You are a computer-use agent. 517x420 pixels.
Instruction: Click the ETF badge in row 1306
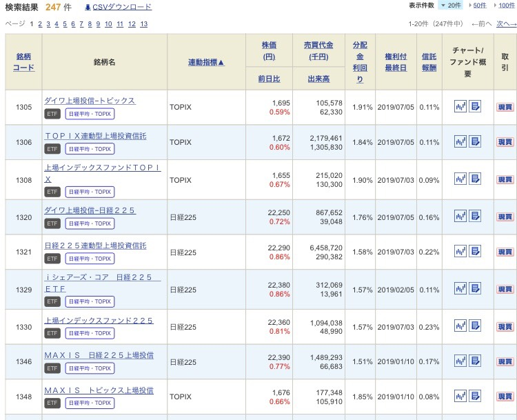coord(52,149)
